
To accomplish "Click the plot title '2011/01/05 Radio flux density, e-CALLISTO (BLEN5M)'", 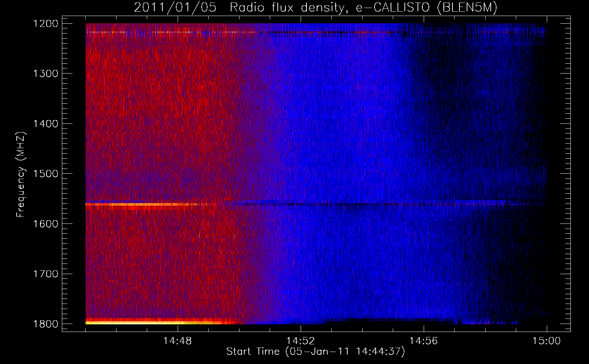I will (315, 8).
